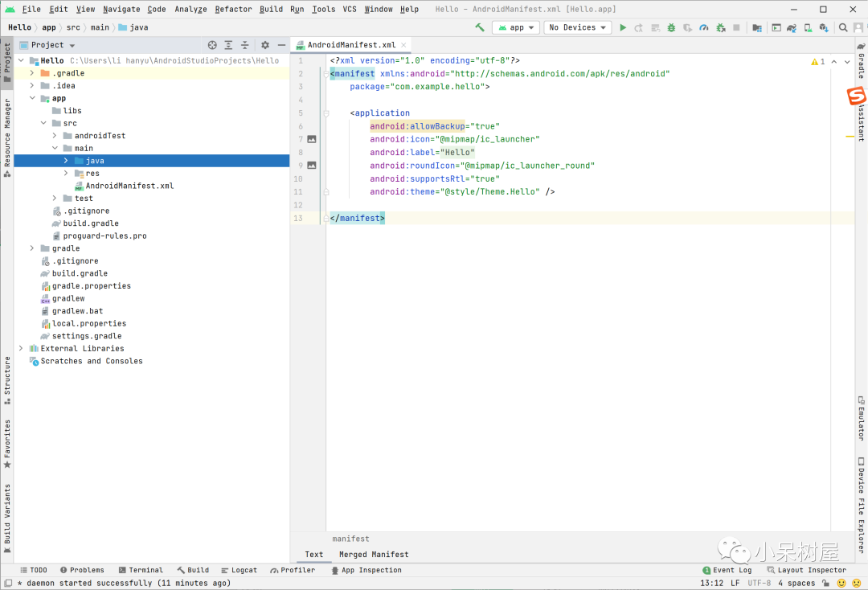Screen dimensions: 868x590
Task: Toggle the Build Variants side panel
Action: pyautogui.click(x=7, y=518)
